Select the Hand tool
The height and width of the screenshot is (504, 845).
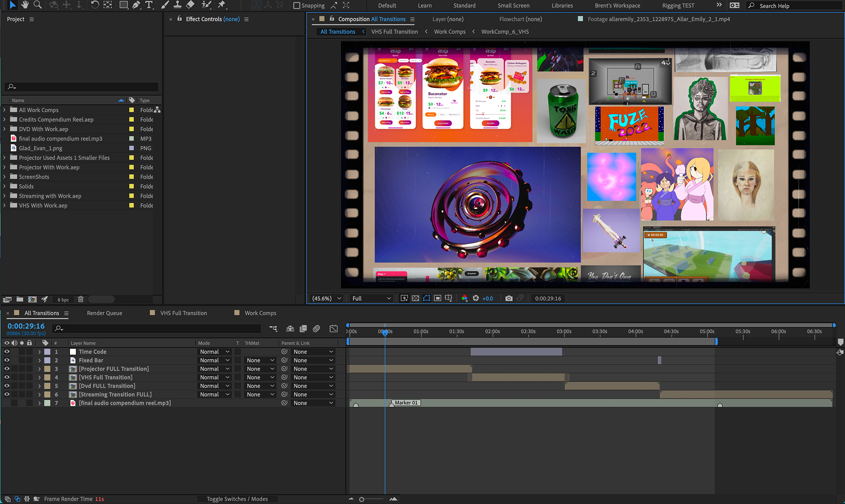point(25,5)
